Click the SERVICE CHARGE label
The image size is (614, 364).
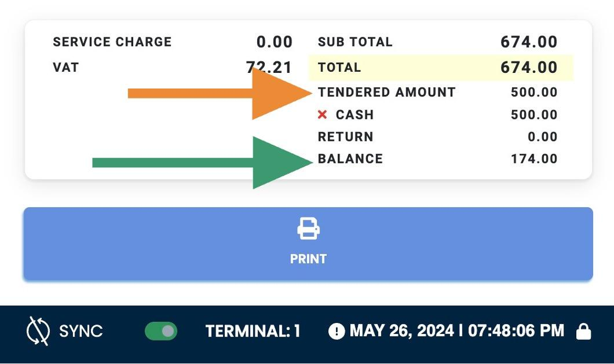[112, 42]
